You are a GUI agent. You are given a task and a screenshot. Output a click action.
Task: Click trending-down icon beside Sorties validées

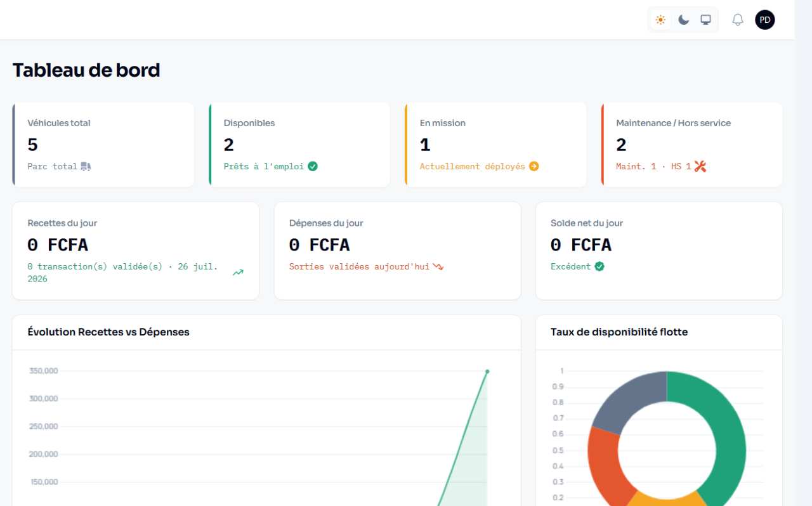pyautogui.click(x=438, y=267)
